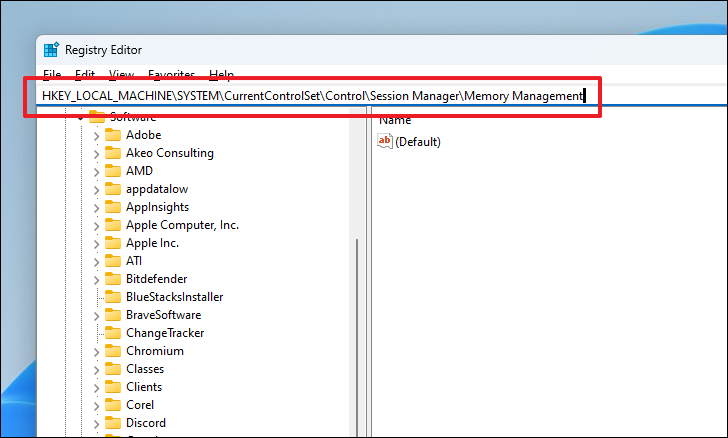Click the Clients folder icon
Screen dimensions: 728x438
click(113, 387)
